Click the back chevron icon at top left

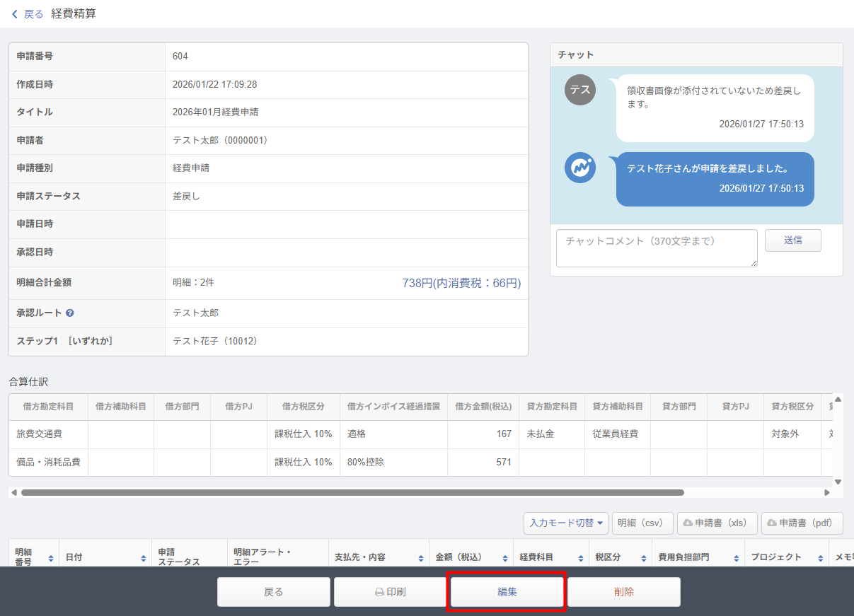pos(15,14)
